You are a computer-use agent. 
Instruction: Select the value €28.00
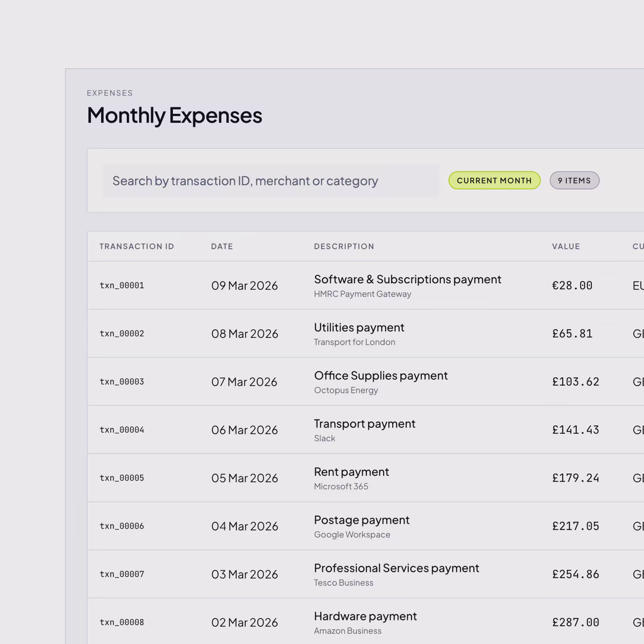point(572,286)
